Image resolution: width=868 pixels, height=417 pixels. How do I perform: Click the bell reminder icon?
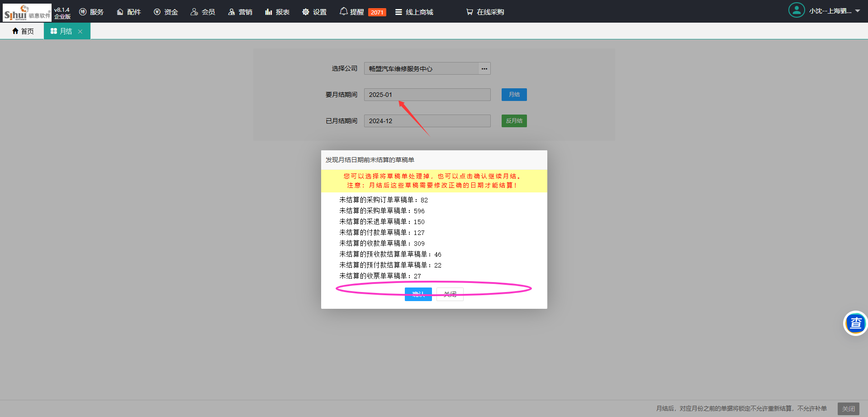click(x=344, y=11)
